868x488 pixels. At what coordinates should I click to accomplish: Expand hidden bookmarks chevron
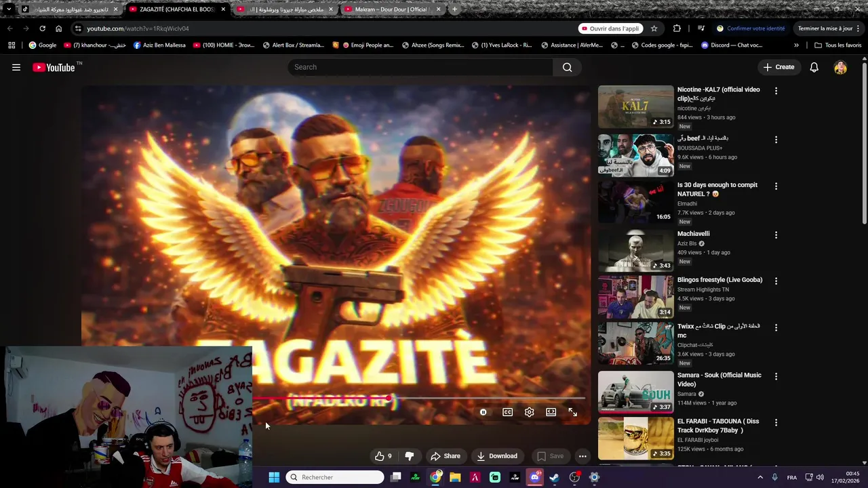point(796,45)
